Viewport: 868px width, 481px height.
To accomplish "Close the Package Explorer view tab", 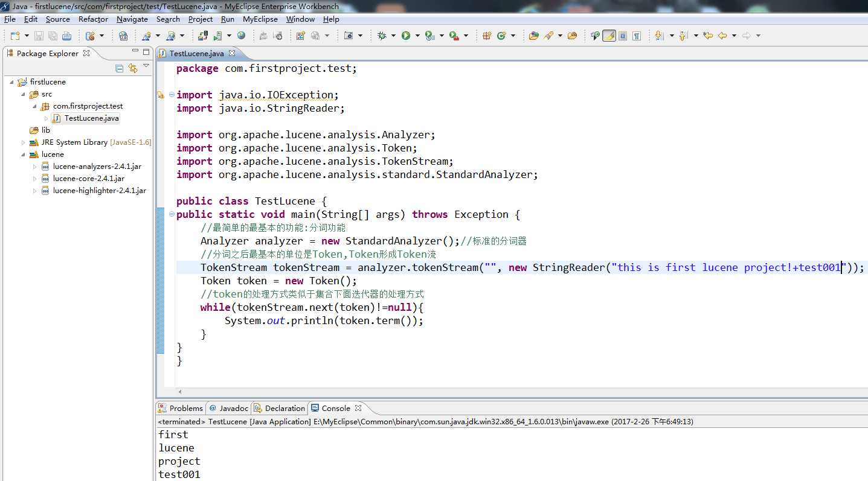I will 86,53.
